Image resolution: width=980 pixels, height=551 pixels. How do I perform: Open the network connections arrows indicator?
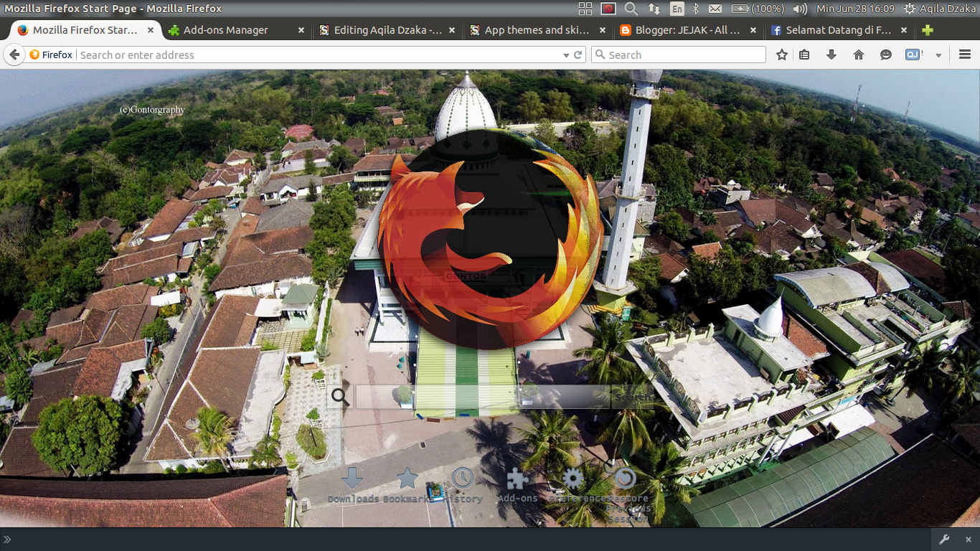click(x=654, y=9)
